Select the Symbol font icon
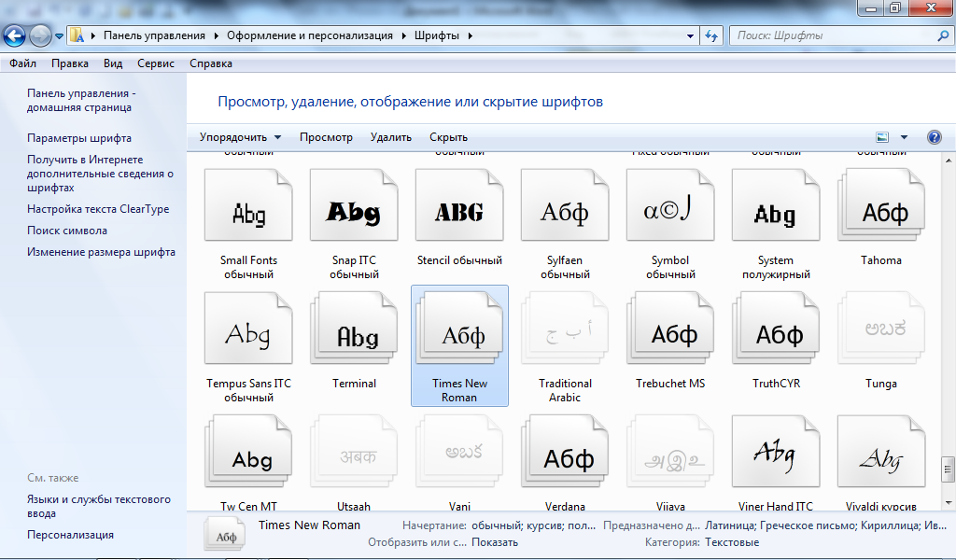The height and width of the screenshot is (560, 956). click(670, 204)
